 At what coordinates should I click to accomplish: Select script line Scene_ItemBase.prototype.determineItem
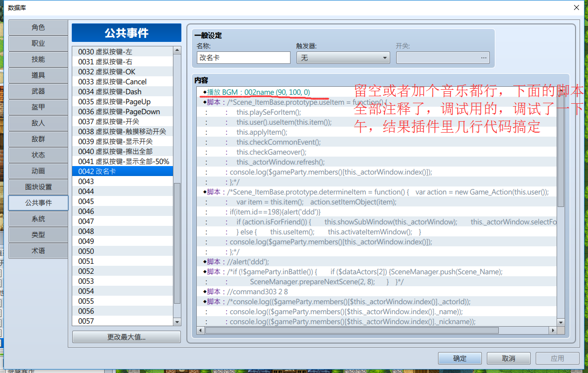[377, 192]
